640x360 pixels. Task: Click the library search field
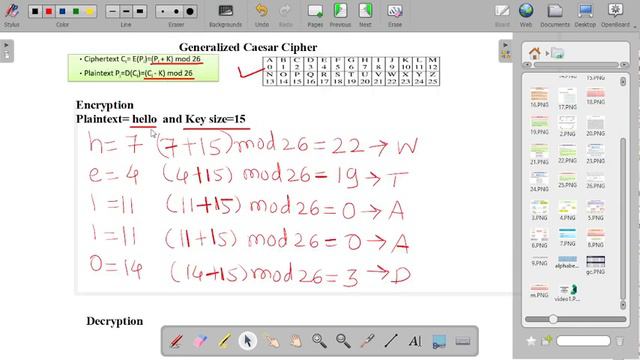tap(583, 341)
